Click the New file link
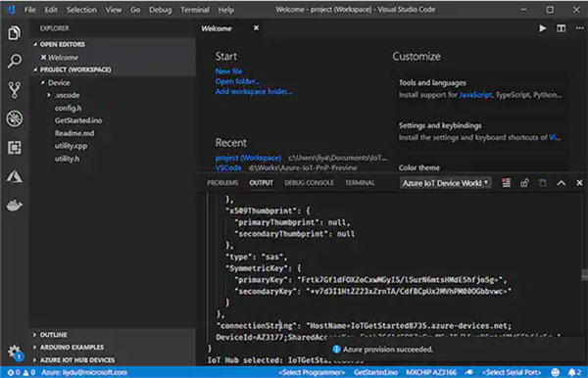Viewport: 588px width, 378px height. tap(228, 71)
